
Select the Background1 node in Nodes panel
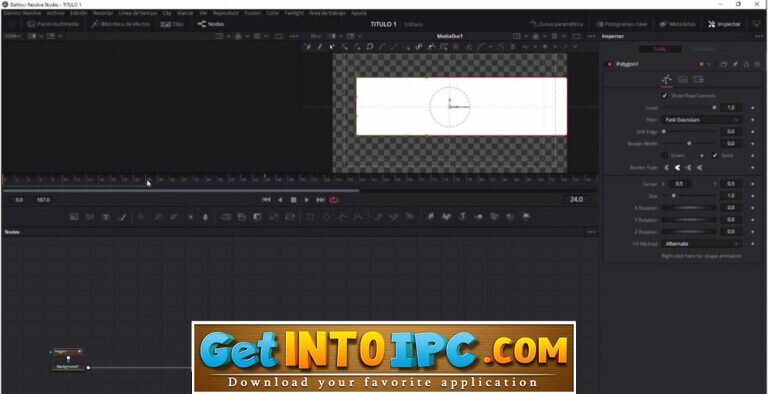pyautogui.click(x=68, y=367)
